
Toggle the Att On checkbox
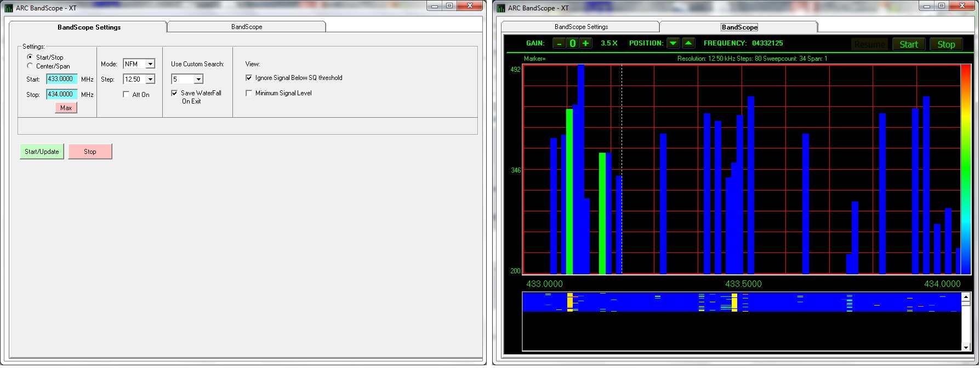(126, 95)
